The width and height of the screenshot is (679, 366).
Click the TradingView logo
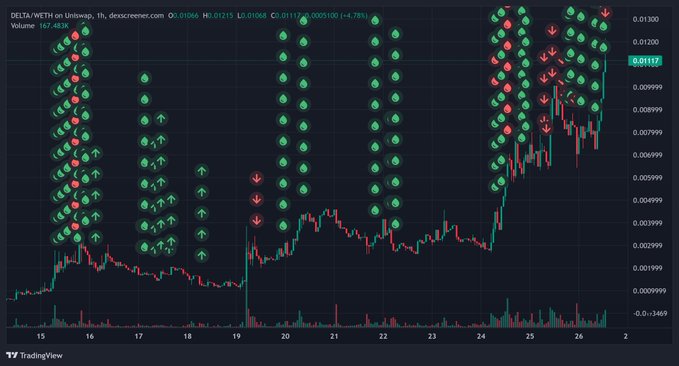[35, 356]
